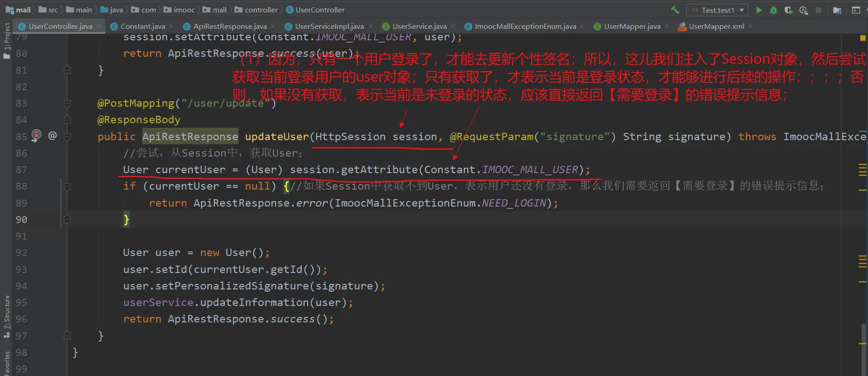
Task: Click the setPersonalizedSignature method call
Action: click(x=232, y=286)
